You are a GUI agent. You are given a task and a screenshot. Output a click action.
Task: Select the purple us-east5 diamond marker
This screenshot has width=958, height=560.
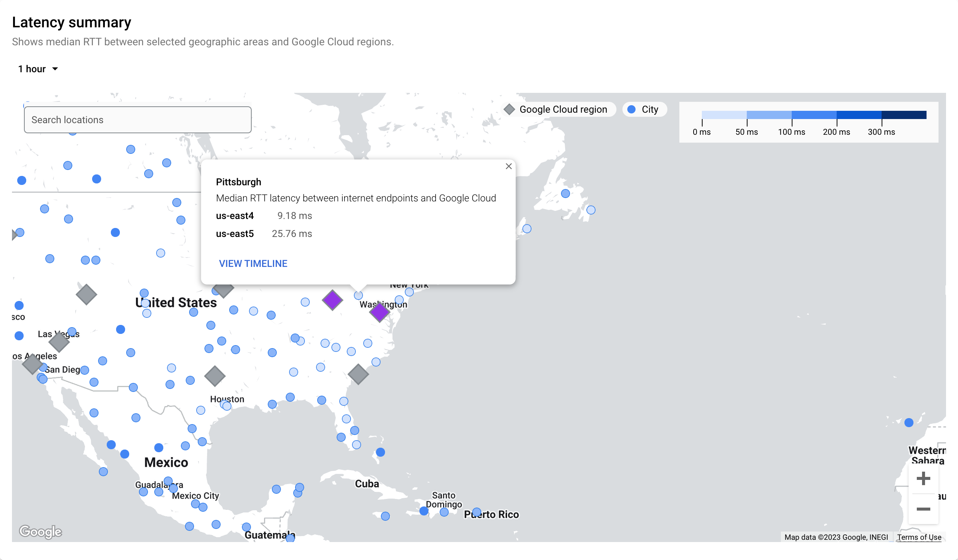pos(332,300)
